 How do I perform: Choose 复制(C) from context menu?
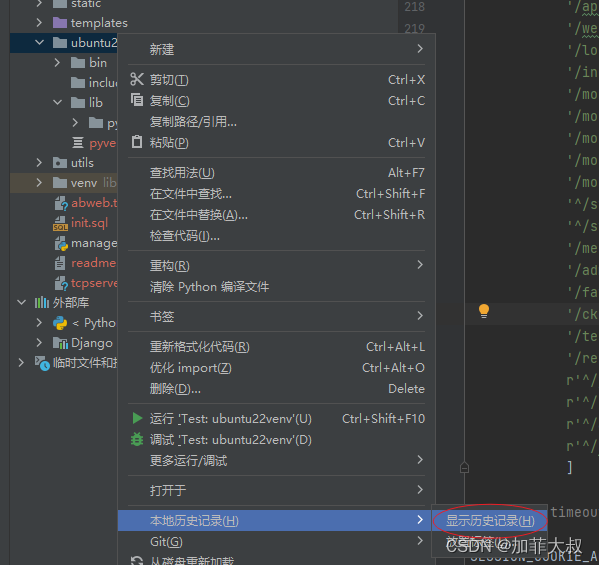[x=277, y=100]
